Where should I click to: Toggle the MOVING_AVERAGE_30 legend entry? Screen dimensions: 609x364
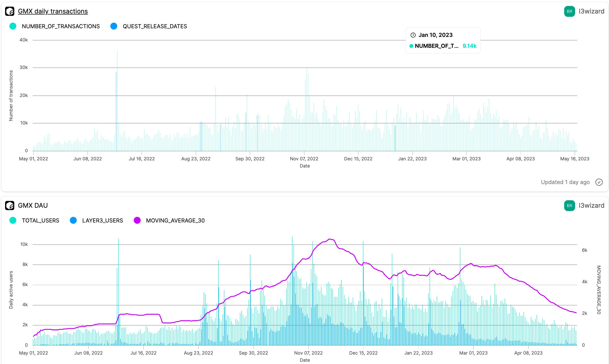coord(175,220)
